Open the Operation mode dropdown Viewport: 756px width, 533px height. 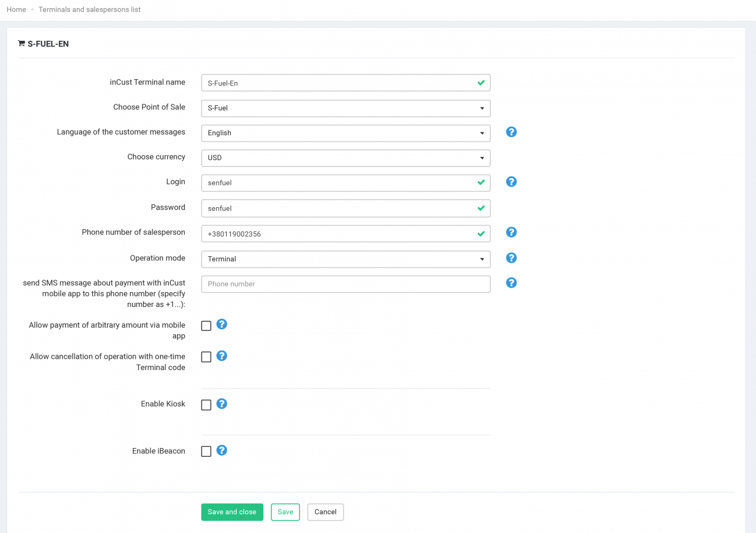click(x=346, y=259)
